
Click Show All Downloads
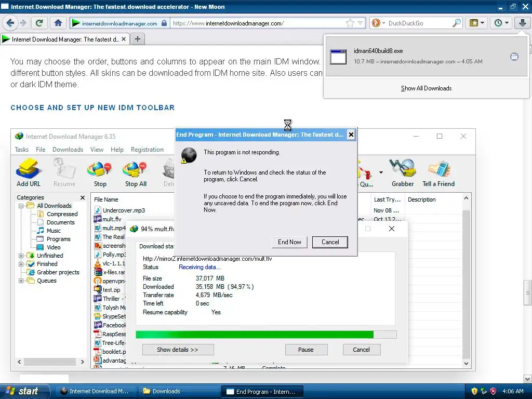426,88
